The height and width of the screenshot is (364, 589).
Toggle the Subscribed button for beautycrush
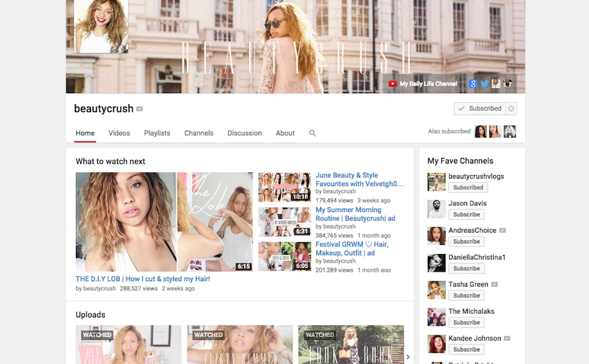(480, 109)
